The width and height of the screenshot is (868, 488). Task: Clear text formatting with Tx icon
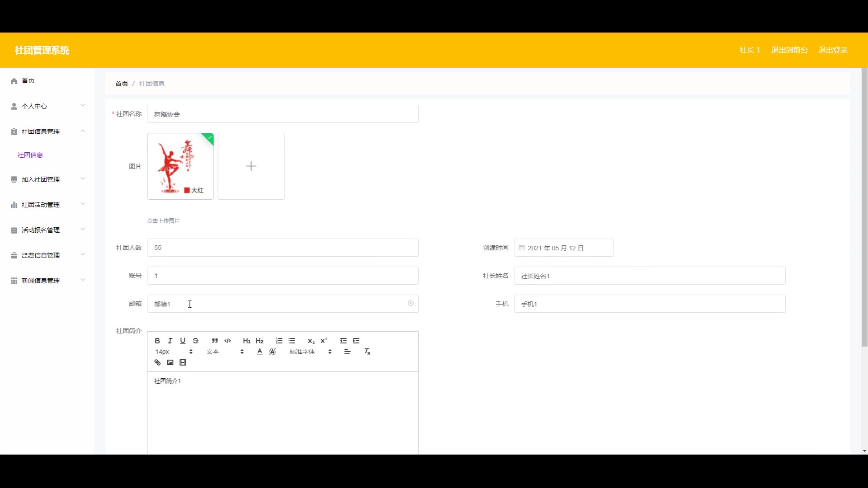point(367,352)
